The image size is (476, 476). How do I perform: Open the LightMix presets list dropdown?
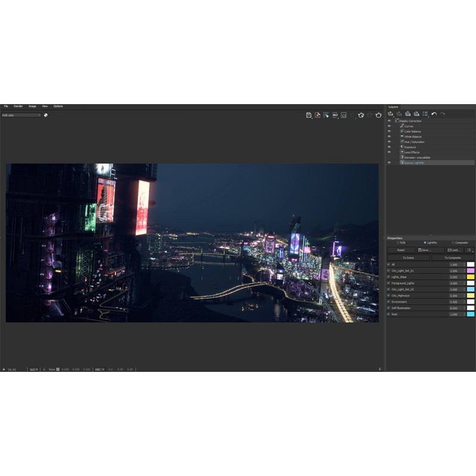[x=469, y=250]
